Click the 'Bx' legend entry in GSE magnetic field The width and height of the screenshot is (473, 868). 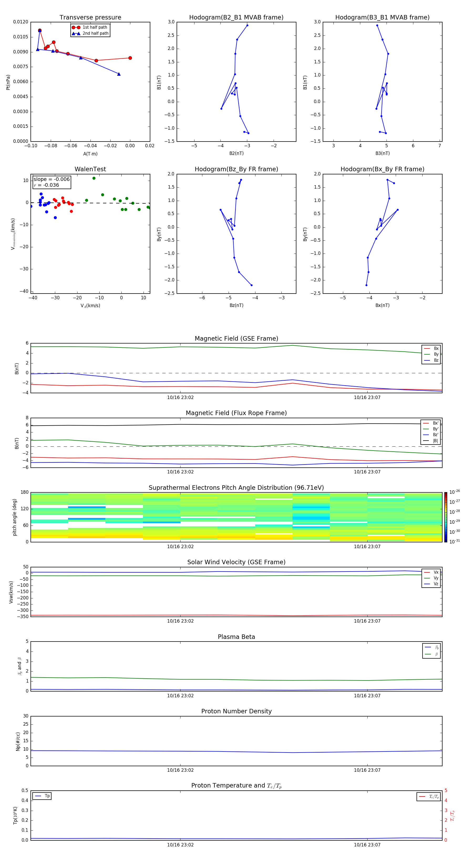click(x=431, y=349)
